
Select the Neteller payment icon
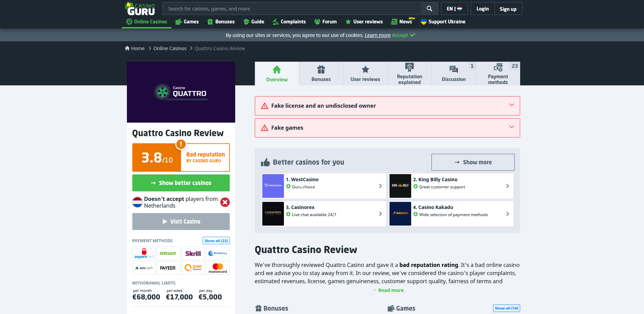tap(168, 253)
